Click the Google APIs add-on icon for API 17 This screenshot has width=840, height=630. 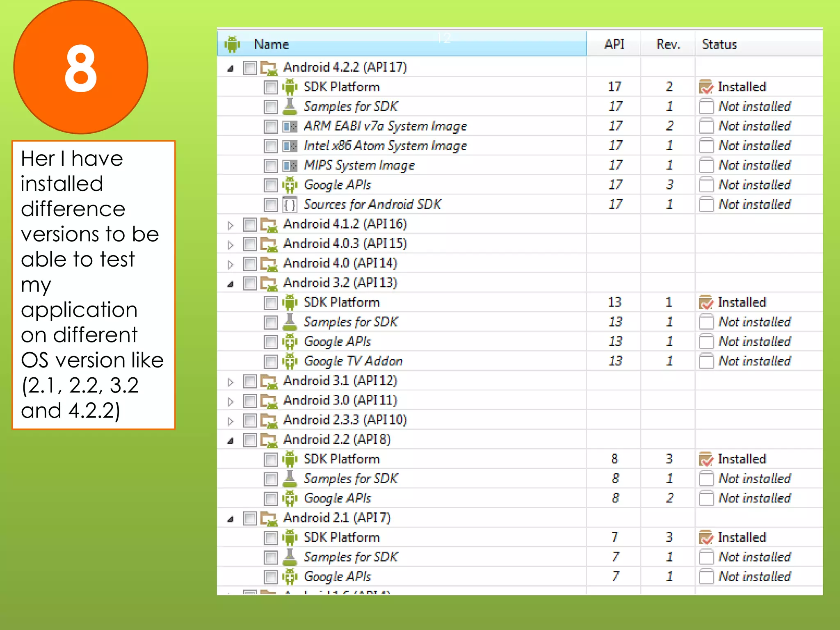[290, 185]
